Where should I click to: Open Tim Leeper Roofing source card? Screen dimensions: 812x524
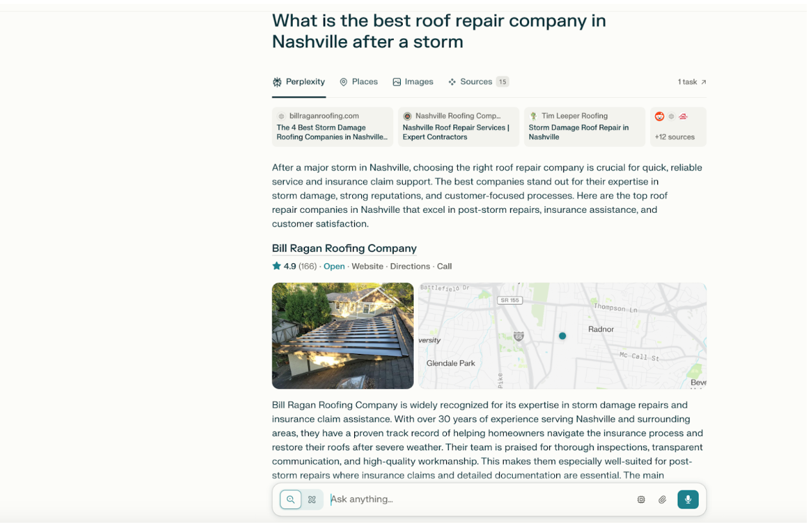click(x=585, y=127)
